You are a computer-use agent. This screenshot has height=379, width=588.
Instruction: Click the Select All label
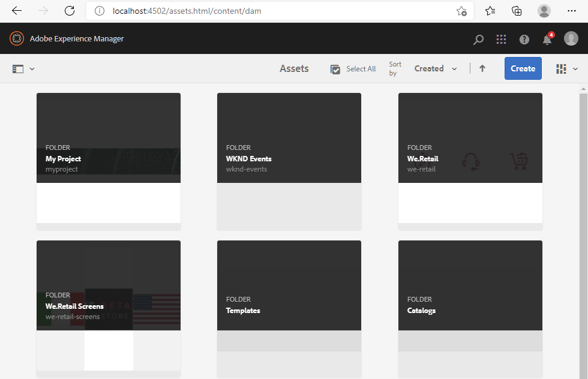pyautogui.click(x=361, y=69)
